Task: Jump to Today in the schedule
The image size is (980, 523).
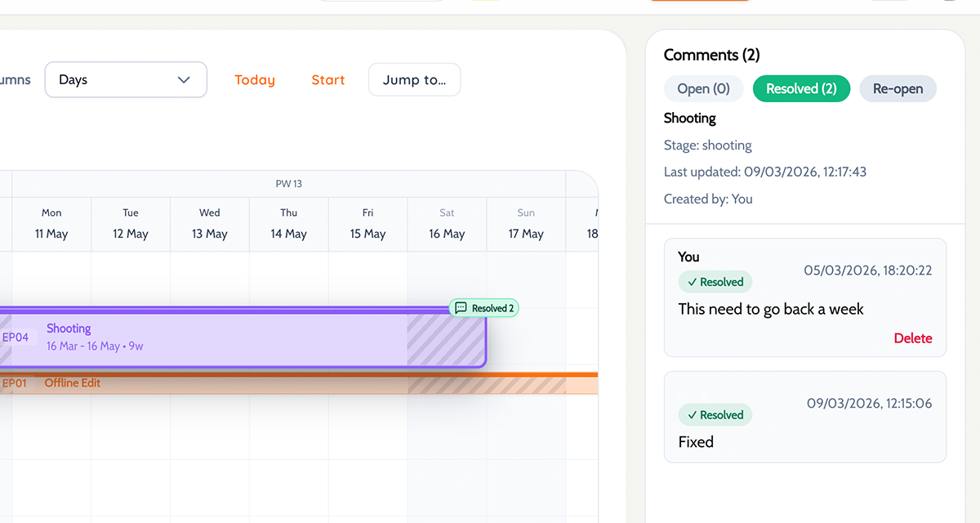Action: point(255,80)
